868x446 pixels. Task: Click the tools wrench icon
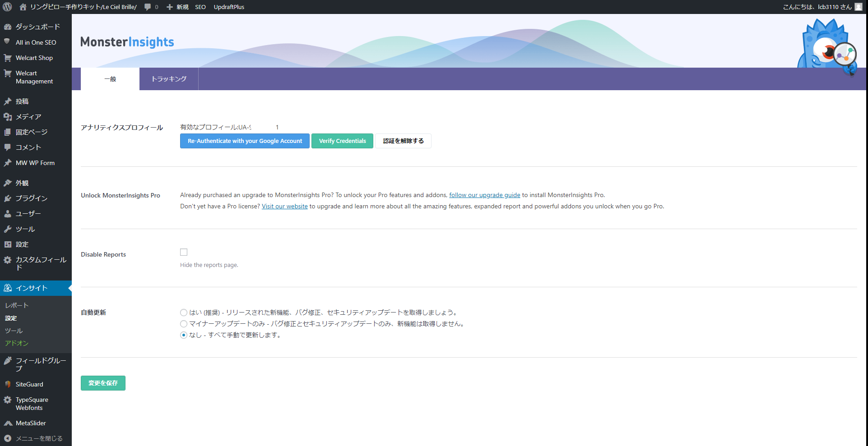[x=8, y=229]
